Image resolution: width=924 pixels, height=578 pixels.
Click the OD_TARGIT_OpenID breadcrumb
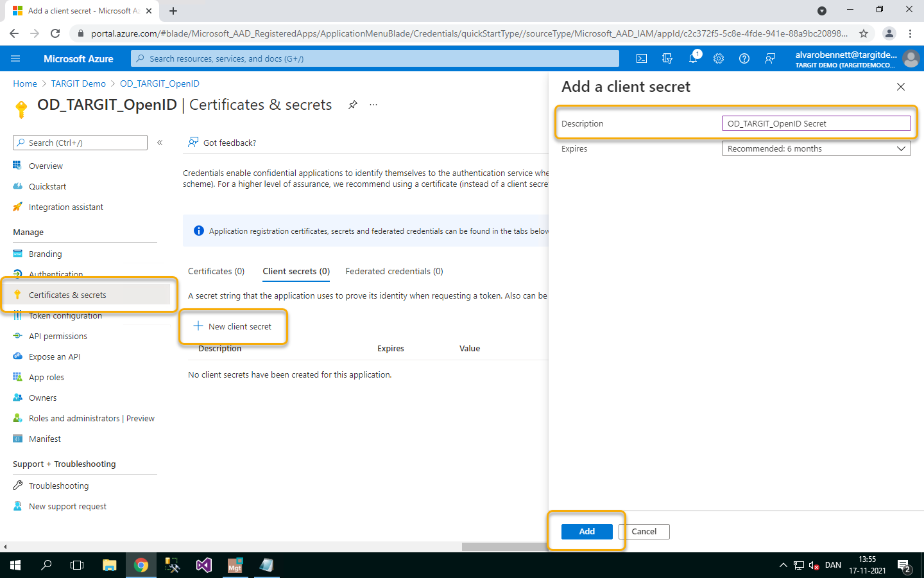[x=160, y=83]
